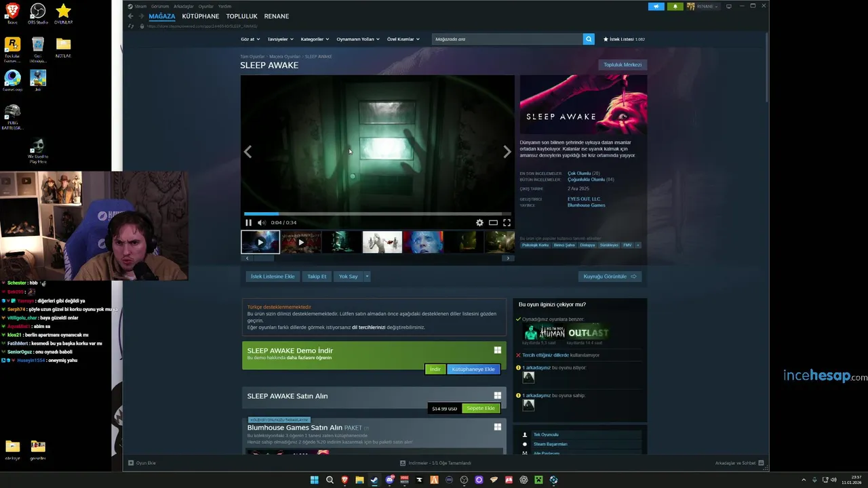Open the Arkadaşlar menu
Screen dimensions: 868x488
(184, 6)
